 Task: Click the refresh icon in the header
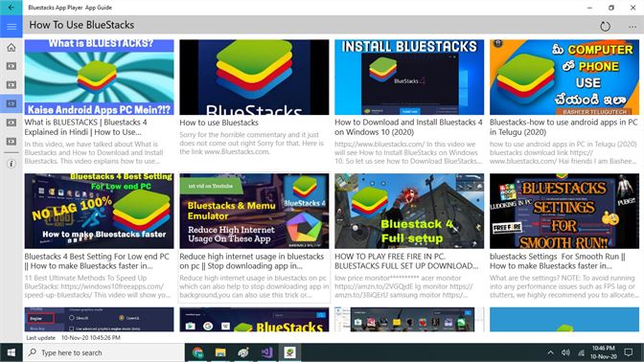605,27
